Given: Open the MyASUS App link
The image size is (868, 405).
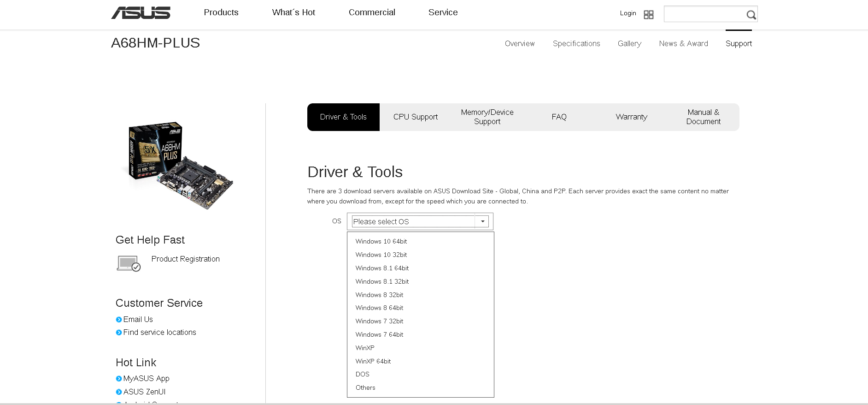Looking at the screenshot, I should 146,379.
